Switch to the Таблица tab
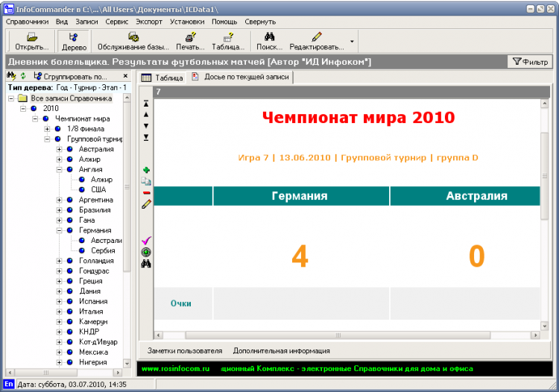 (x=162, y=78)
